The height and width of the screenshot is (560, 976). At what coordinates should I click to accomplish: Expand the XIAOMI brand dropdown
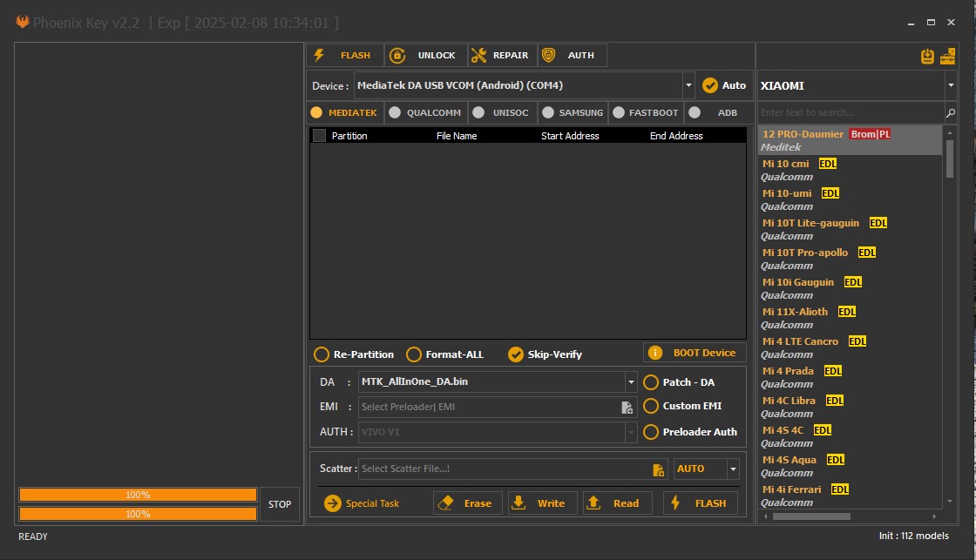point(950,86)
